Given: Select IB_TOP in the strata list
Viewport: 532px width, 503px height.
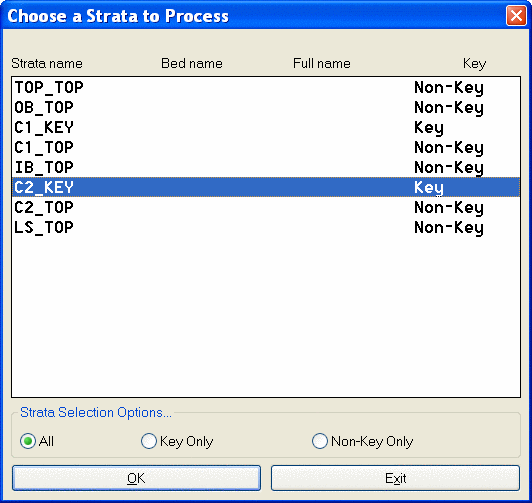Looking at the screenshot, I should (266, 168).
